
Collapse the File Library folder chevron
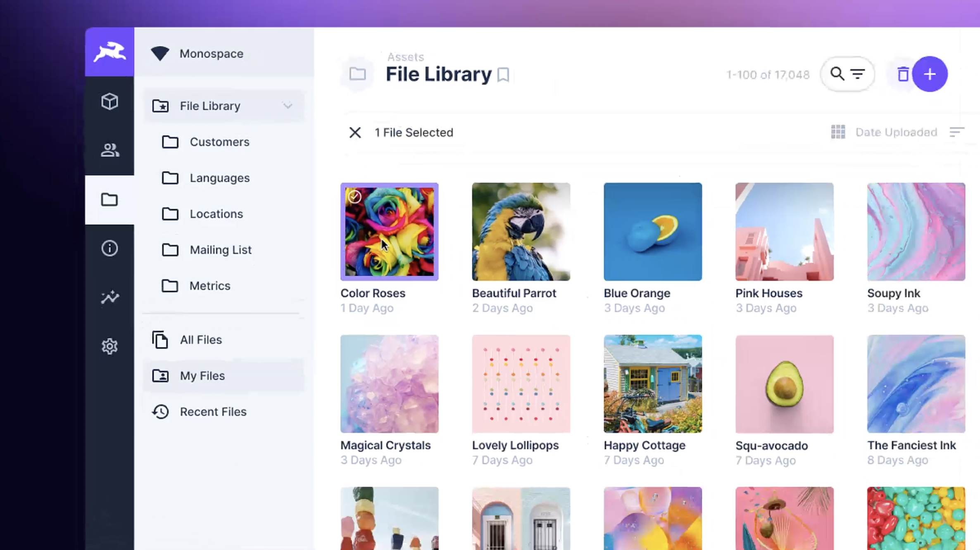point(288,106)
